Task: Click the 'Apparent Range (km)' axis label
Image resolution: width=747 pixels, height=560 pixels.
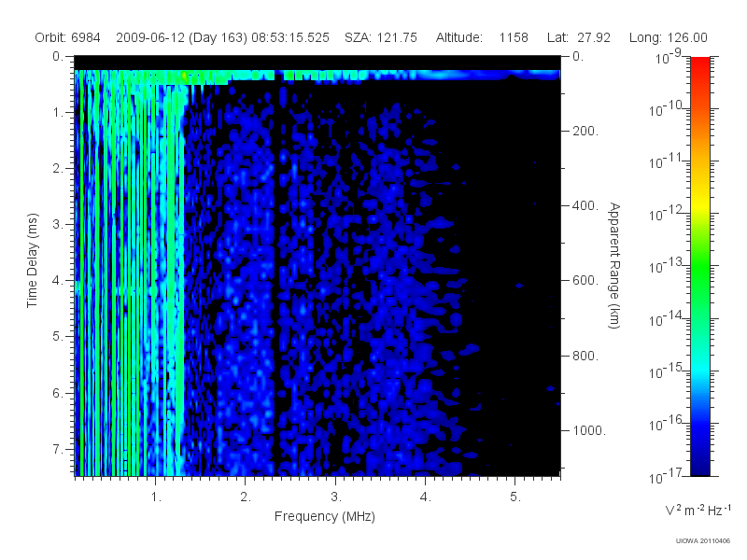Action: click(x=614, y=265)
